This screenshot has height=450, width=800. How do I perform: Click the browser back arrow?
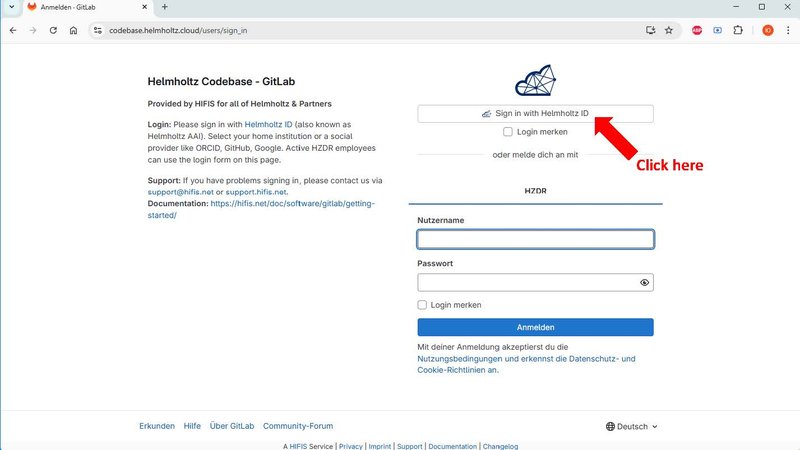tap(13, 31)
